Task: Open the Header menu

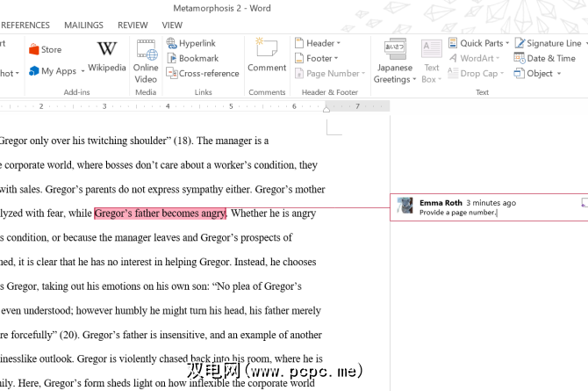Action: pyautogui.click(x=318, y=43)
